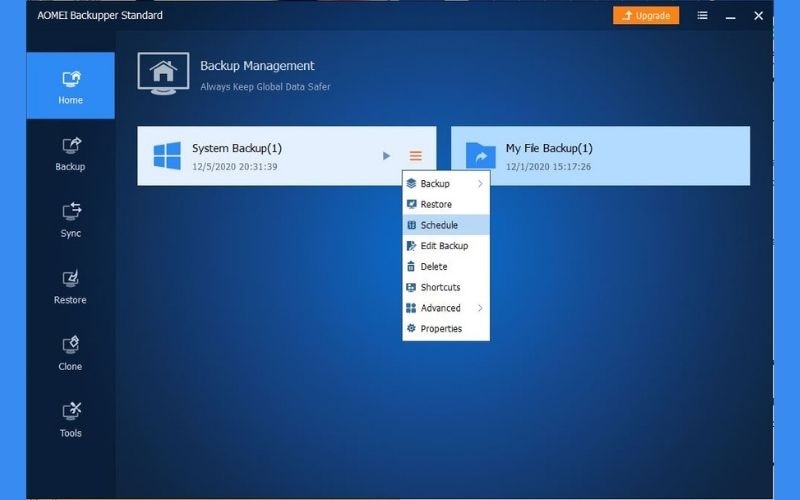Image resolution: width=800 pixels, height=500 pixels.
Task: Open the main menu hamburger icon in title bar
Action: 703,15
